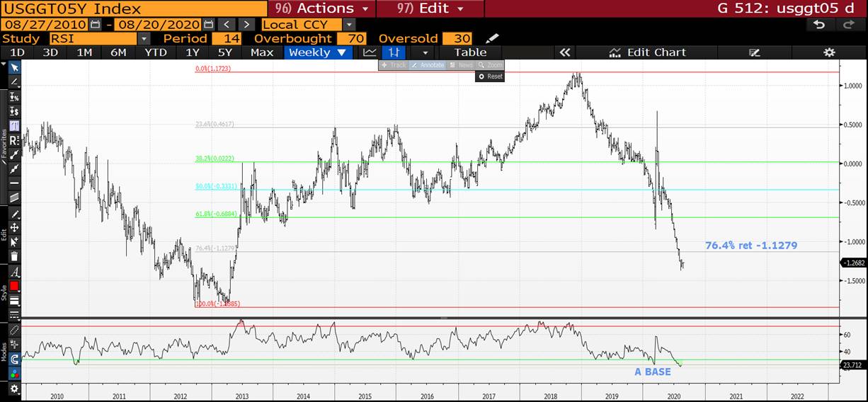Viewport: 868px width, 402px height.
Task: Click the Annotate toolbar button
Action: tap(428, 65)
